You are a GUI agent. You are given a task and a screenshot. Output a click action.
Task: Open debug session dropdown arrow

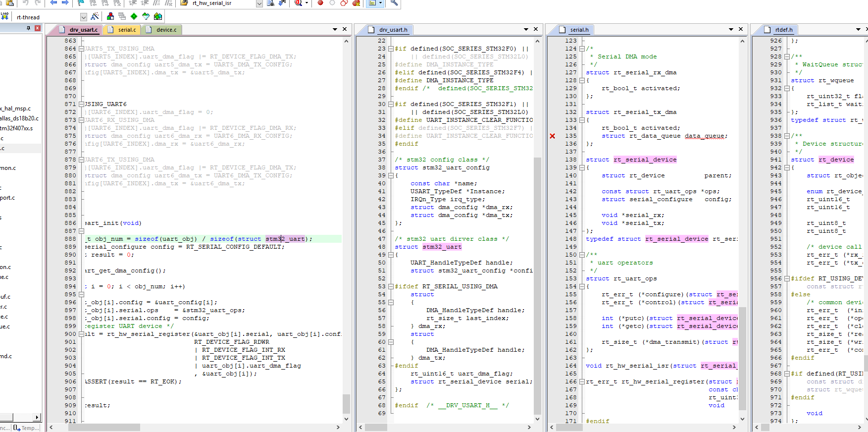[x=306, y=2]
